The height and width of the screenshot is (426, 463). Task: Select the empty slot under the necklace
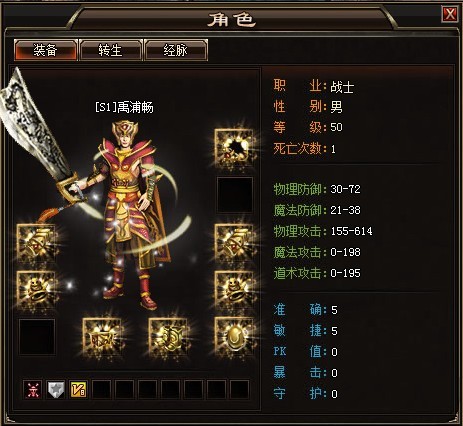[235, 195]
